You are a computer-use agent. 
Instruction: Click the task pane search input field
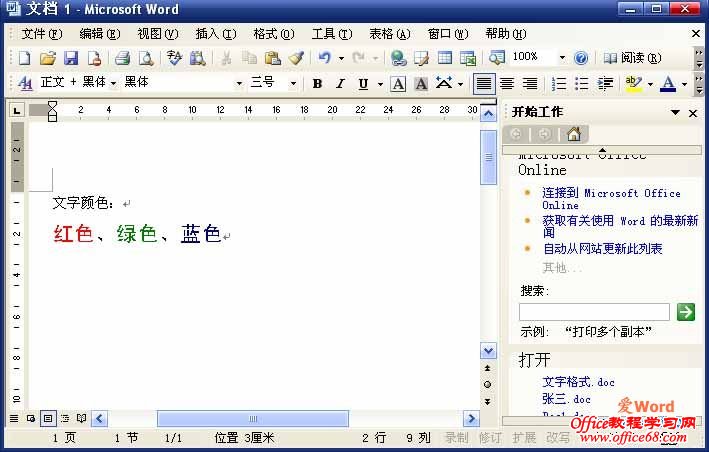point(594,312)
